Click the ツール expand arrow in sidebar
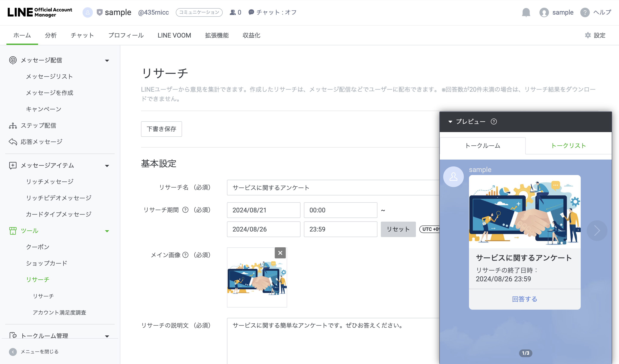 click(x=107, y=231)
